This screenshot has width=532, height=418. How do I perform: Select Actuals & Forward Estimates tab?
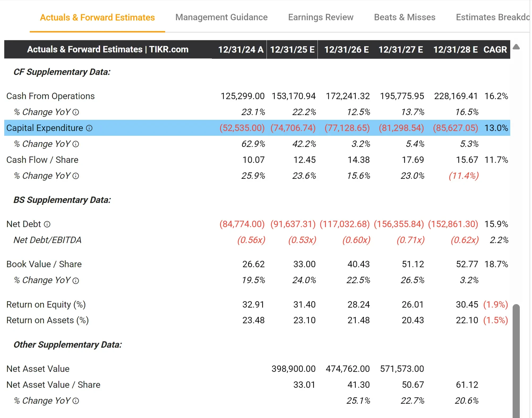[x=97, y=18]
